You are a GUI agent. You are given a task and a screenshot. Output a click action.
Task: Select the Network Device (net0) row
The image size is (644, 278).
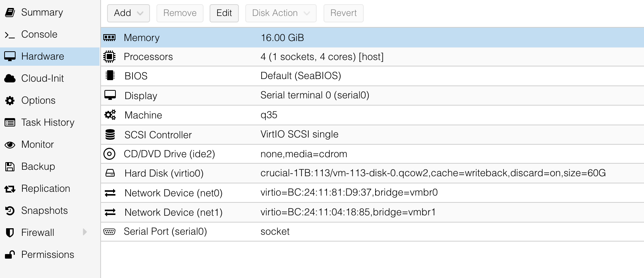372,193
